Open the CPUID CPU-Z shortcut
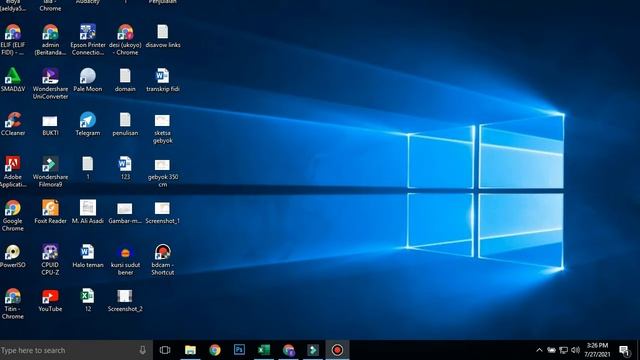The image size is (640, 360). click(x=50, y=260)
